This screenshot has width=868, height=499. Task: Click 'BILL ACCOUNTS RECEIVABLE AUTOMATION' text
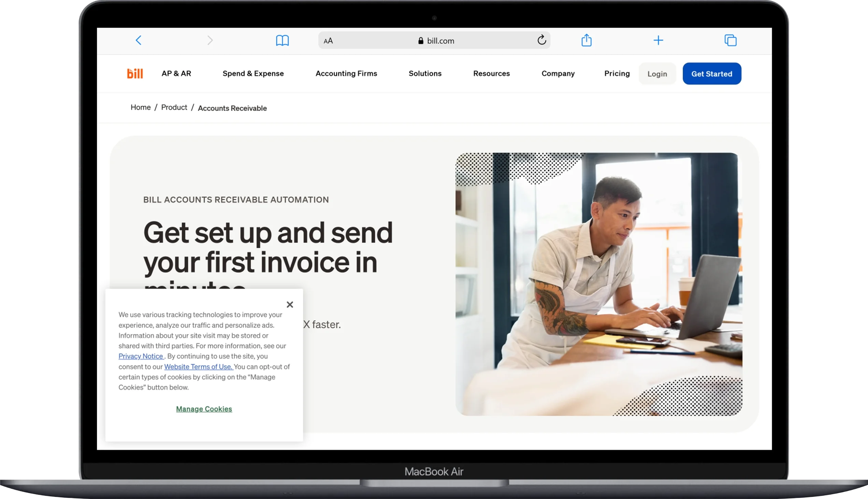[x=236, y=200]
